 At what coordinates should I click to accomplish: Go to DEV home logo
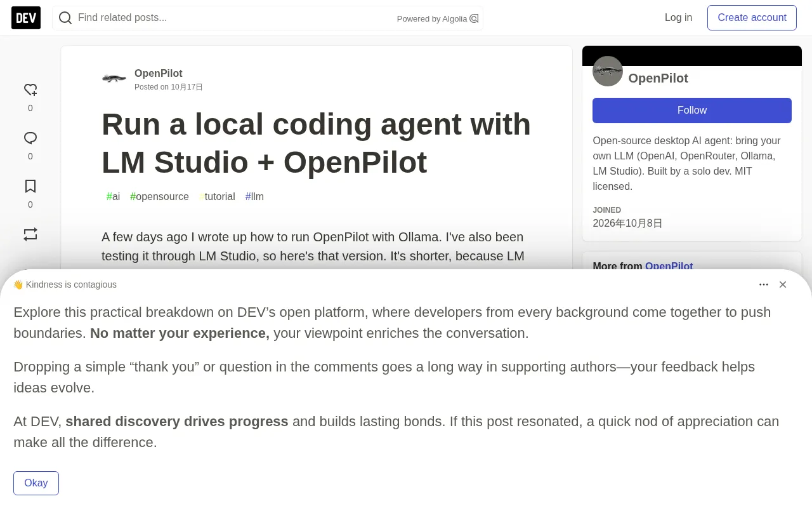pos(26,18)
